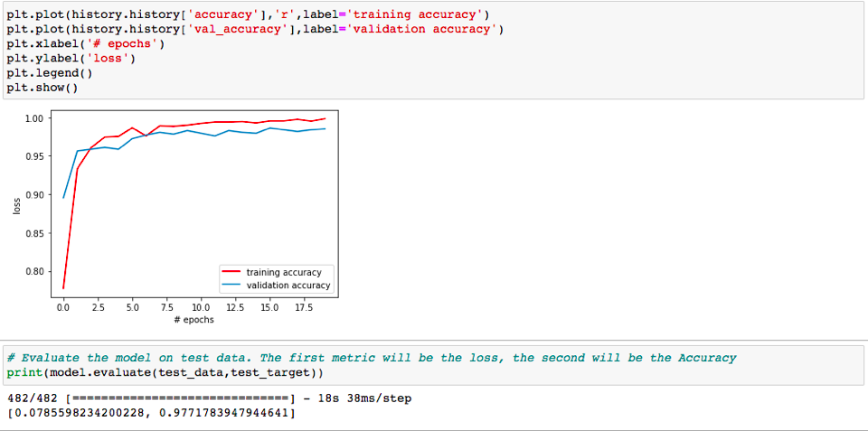Click the 7.5 x-axis tick label
Screen dimensions: 868x431
click(x=166, y=306)
